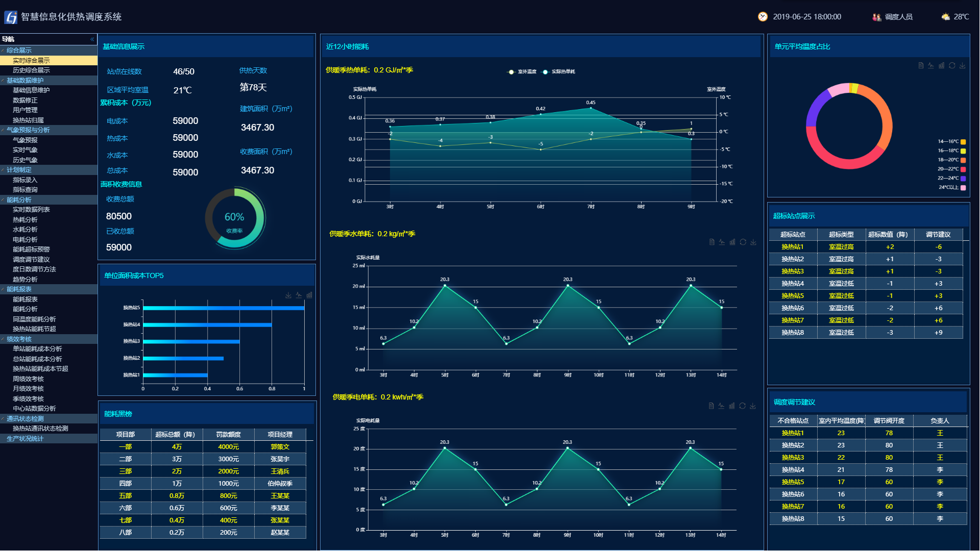Screen dimensions: 980x551
Task: Expand the 生产状况统计 navigation group
Action: (48, 439)
